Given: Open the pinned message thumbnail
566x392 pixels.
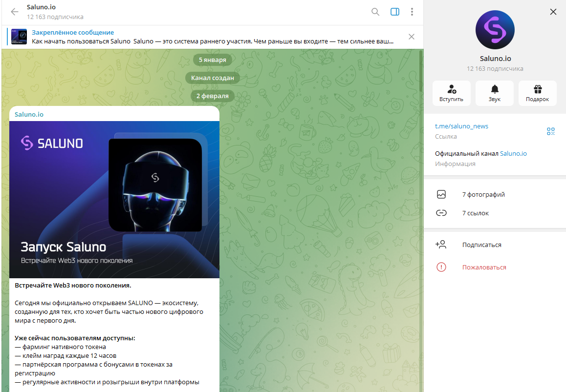Looking at the screenshot, I should click(x=19, y=37).
